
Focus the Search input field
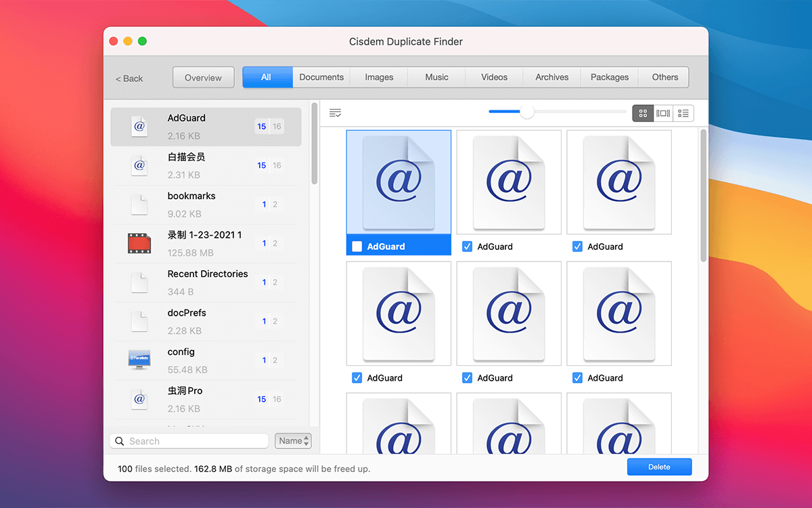click(x=189, y=441)
